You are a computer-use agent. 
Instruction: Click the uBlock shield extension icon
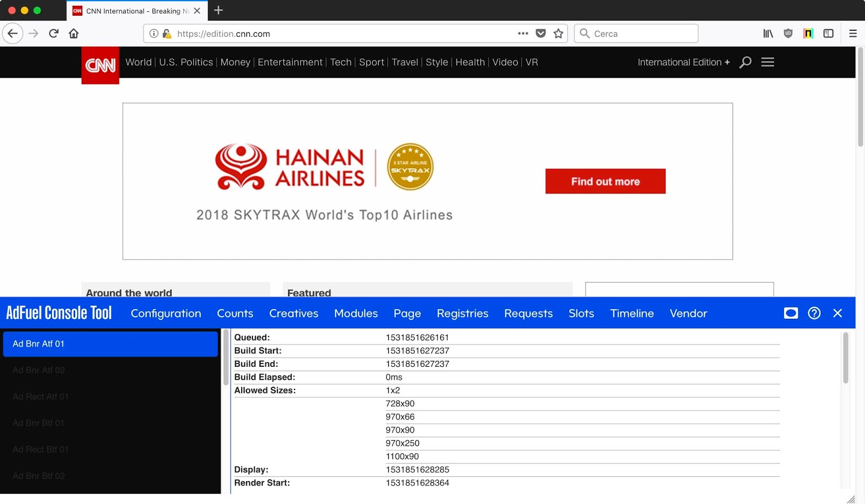point(788,33)
